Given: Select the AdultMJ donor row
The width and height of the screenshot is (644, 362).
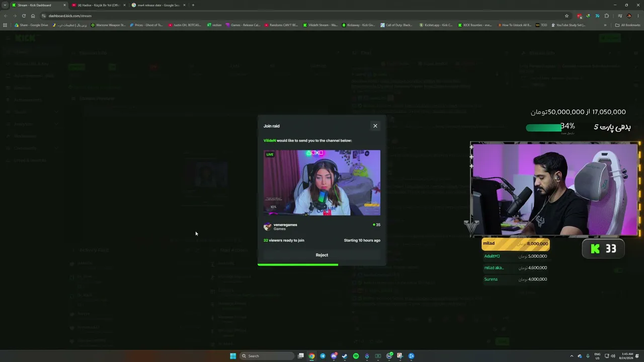Looking at the screenshot, I should click(516, 256).
